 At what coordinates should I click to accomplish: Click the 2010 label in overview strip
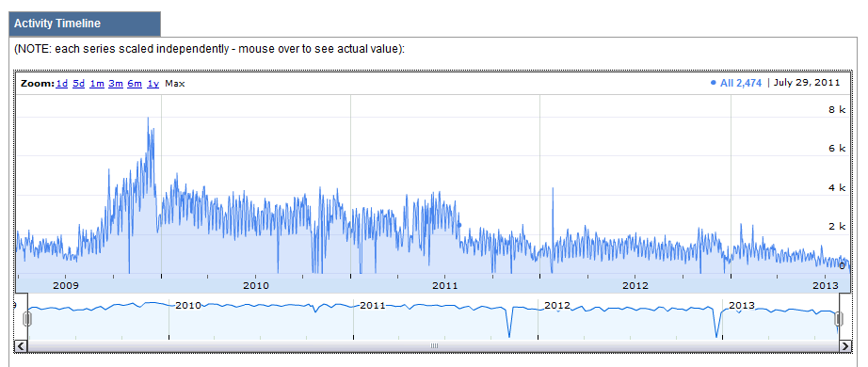[188, 306]
